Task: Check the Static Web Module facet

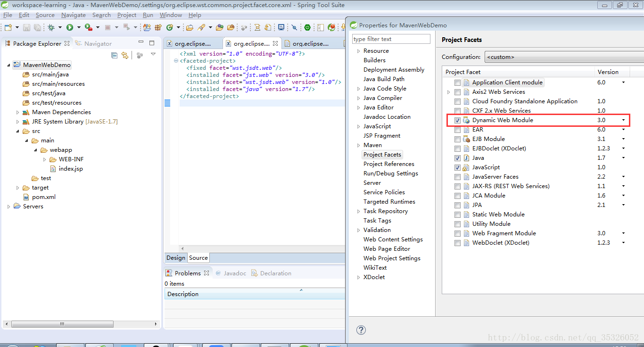Action: (457, 215)
